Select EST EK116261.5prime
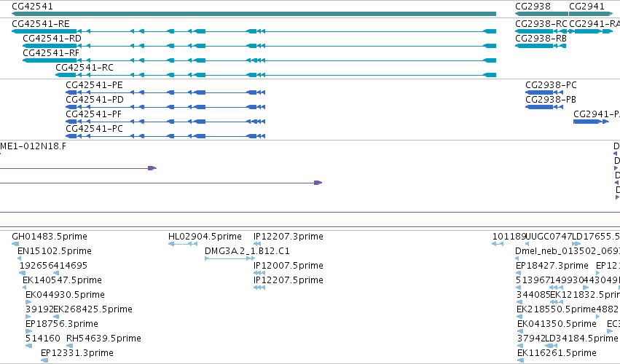The image size is (620, 364). pos(557,353)
